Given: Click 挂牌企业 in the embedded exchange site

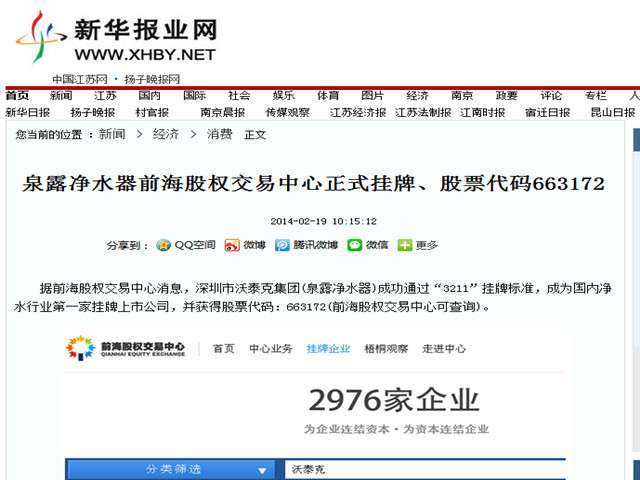Looking at the screenshot, I should (x=329, y=349).
